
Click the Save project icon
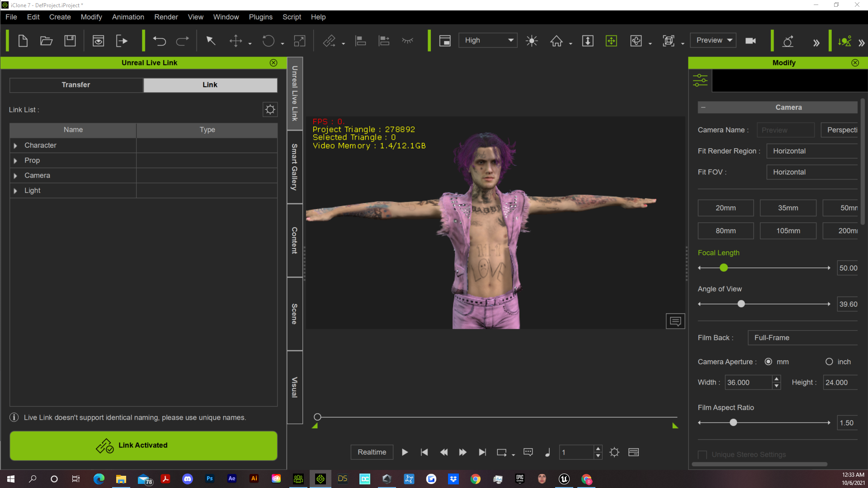tap(70, 41)
